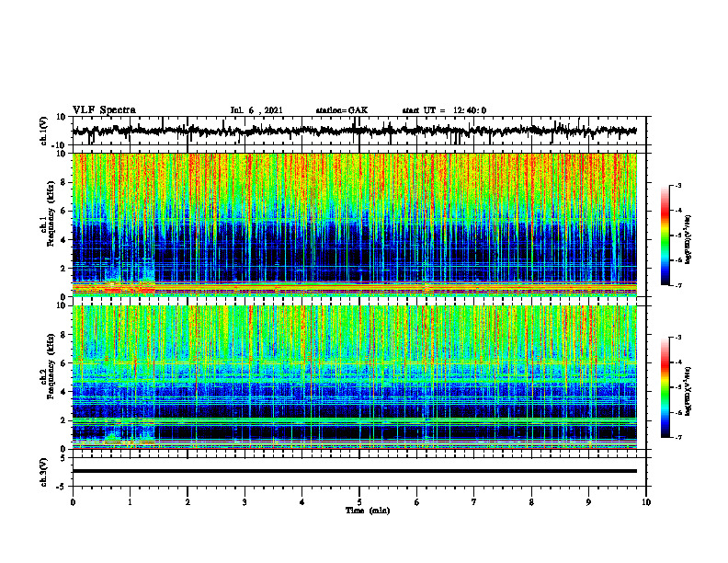Click the 'ch.3(V)' axis label
Image resolution: width=728 pixels, height=563 pixels.
pyautogui.click(x=44, y=473)
